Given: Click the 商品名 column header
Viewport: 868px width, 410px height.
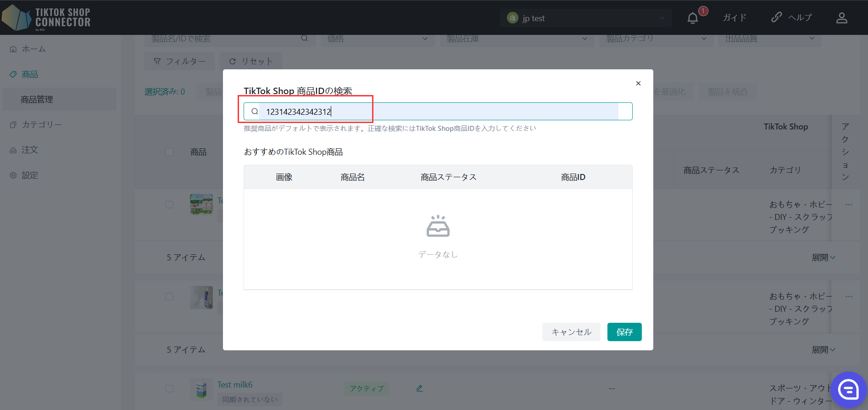Looking at the screenshot, I should coord(352,177).
